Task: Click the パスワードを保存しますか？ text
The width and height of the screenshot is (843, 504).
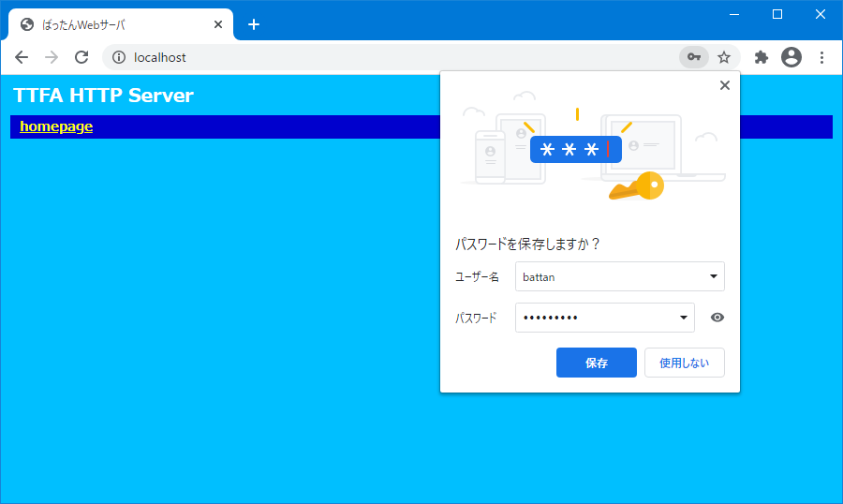Action: (x=526, y=245)
